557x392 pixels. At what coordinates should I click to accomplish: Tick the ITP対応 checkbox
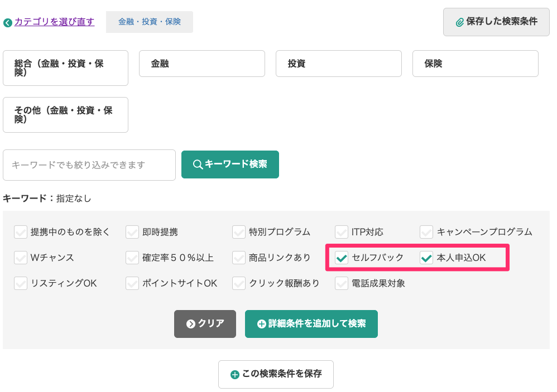[x=342, y=232]
